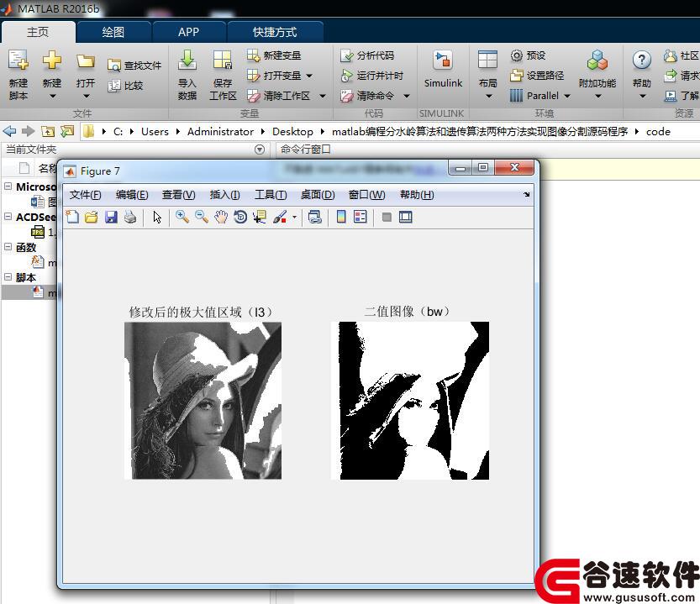The height and width of the screenshot is (604, 700).
Task: Click Set Path (设置路径) icon
Action: (517, 76)
